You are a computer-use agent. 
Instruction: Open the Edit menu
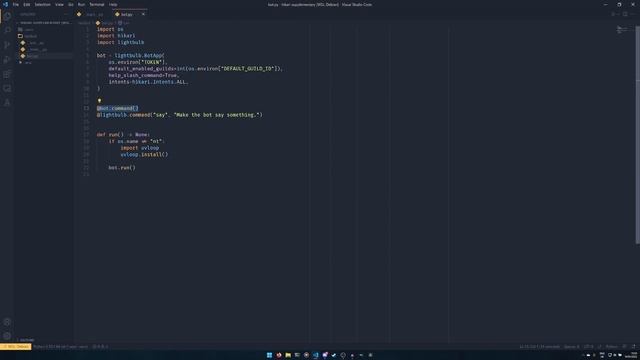coord(27,4)
